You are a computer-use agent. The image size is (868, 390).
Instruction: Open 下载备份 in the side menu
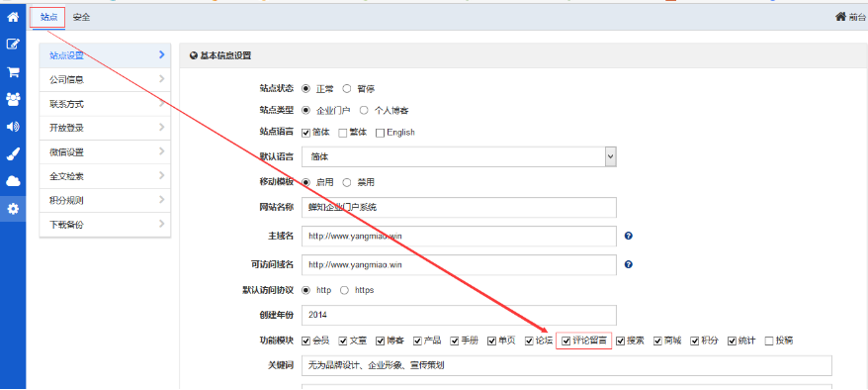pyautogui.click(x=105, y=225)
